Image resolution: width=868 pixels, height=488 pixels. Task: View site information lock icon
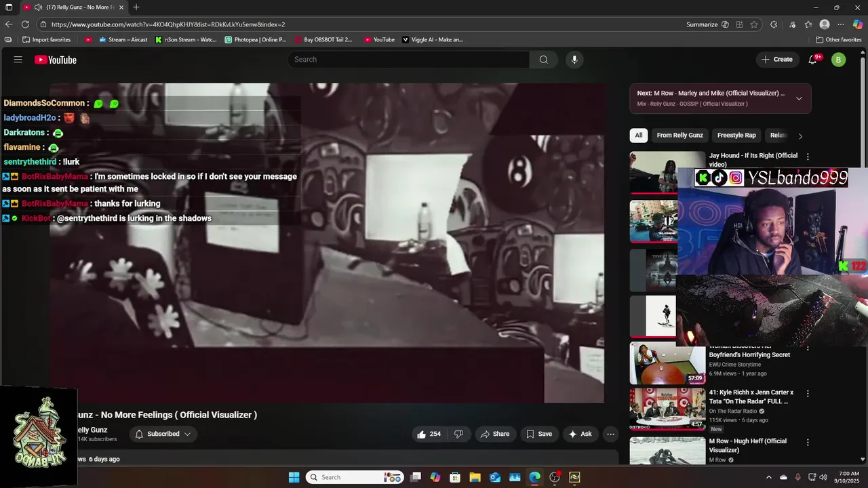coord(43,24)
